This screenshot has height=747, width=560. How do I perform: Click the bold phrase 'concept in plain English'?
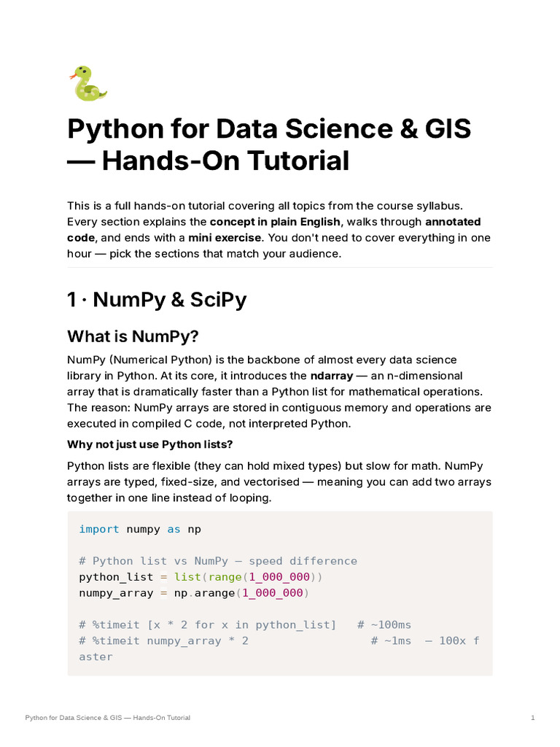275,222
